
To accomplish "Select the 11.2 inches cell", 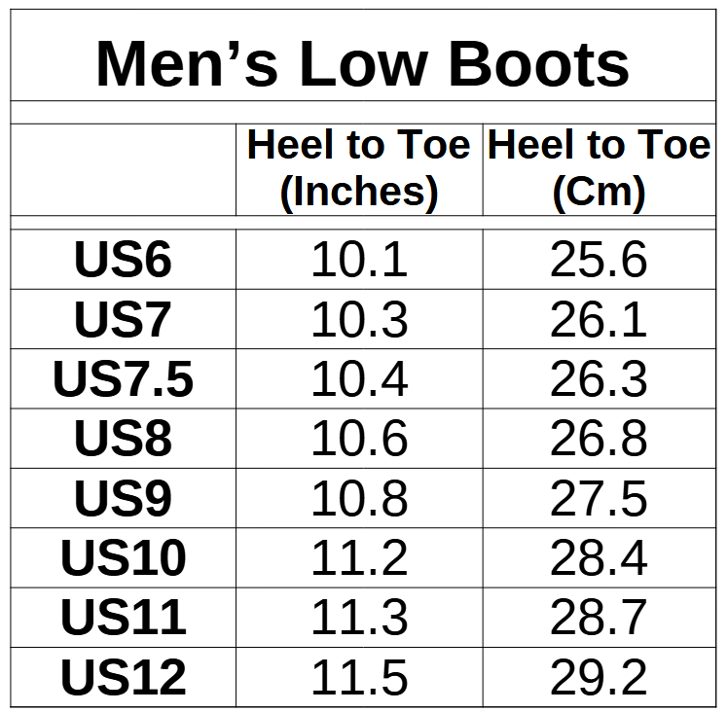I will coord(359,558).
